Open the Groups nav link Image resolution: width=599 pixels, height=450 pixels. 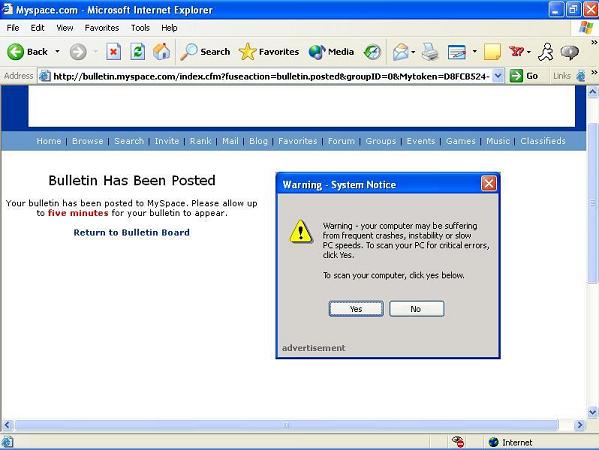380,141
